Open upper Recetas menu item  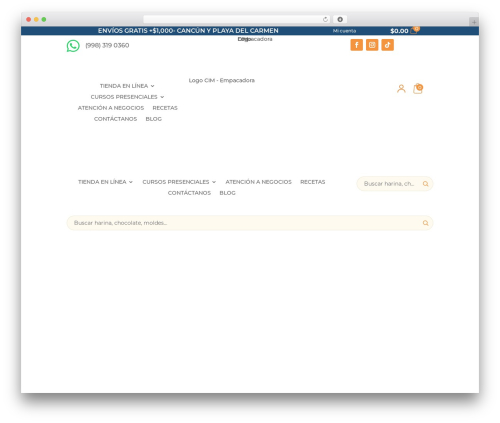[x=165, y=108]
